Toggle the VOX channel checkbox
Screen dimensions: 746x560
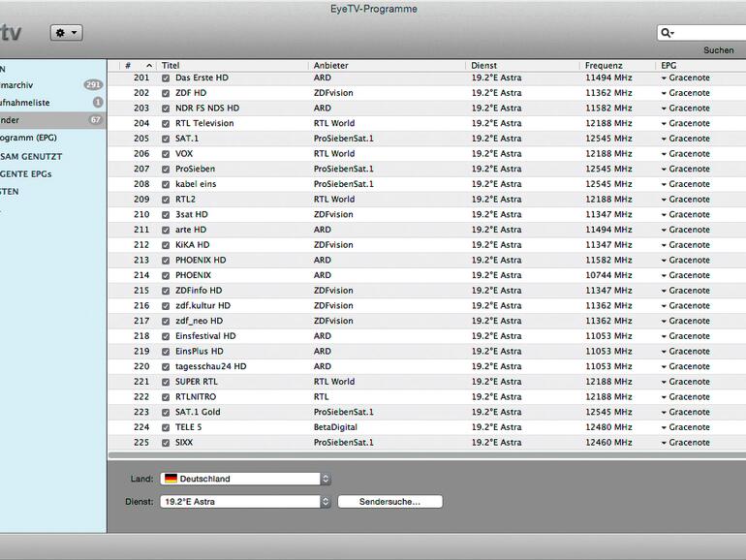click(x=166, y=154)
